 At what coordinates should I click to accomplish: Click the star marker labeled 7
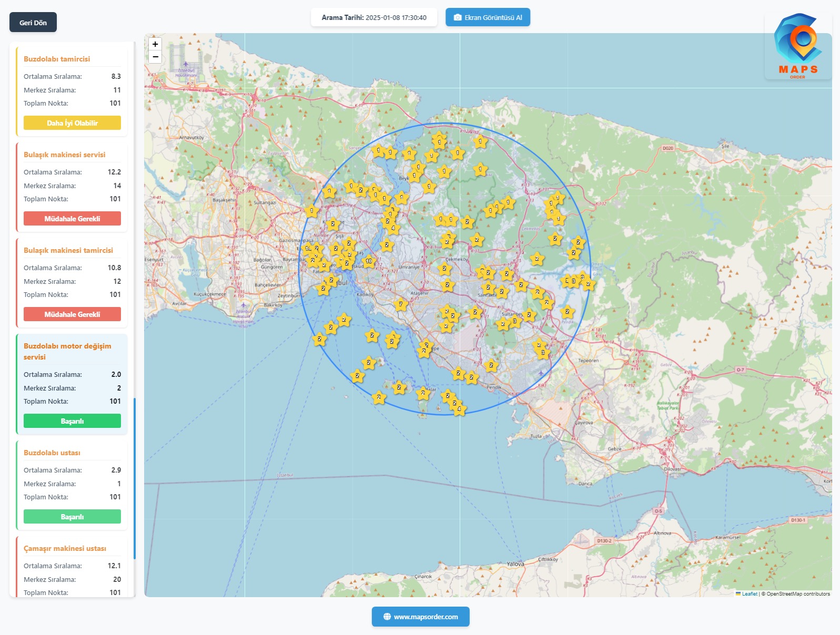coord(400,304)
